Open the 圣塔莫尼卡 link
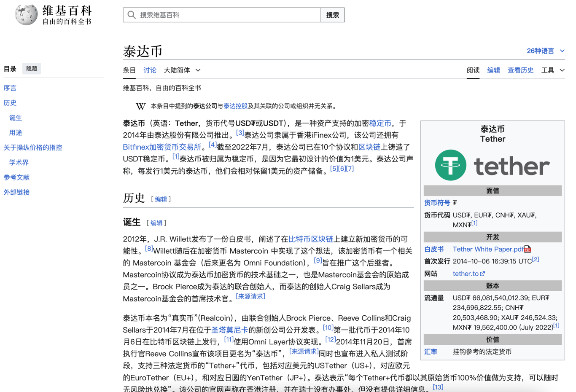This screenshot has height=392, width=576. (230, 330)
